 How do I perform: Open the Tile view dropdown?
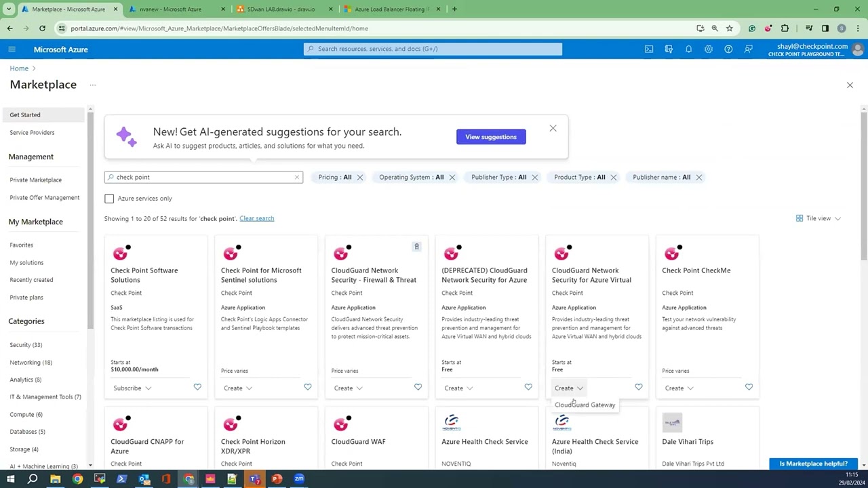[818, 218]
